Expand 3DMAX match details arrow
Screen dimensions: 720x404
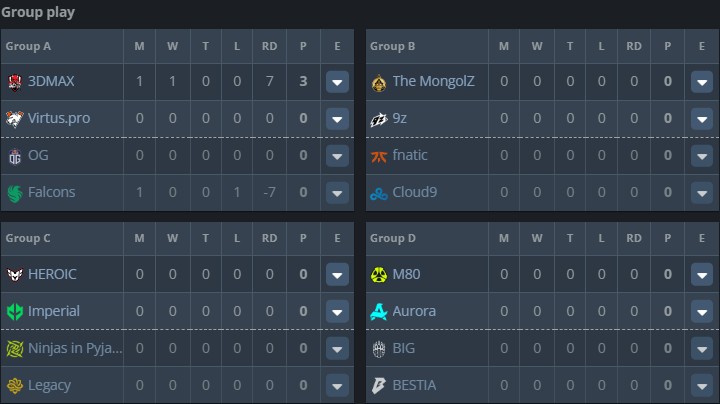tap(337, 82)
